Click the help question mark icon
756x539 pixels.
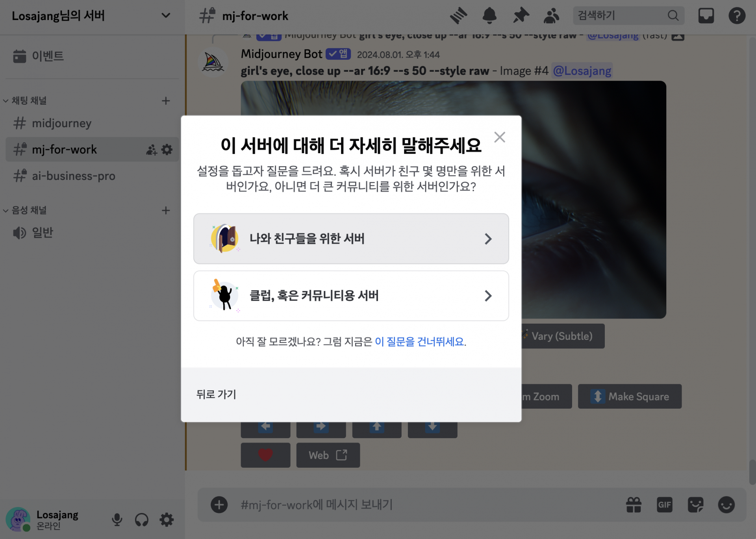pyautogui.click(x=736, y=16)
